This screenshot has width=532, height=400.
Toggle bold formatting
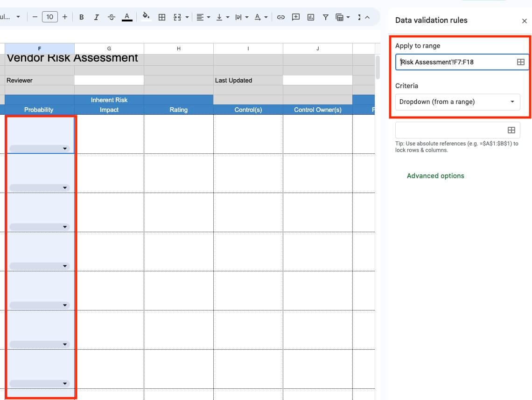coord(81,17)
